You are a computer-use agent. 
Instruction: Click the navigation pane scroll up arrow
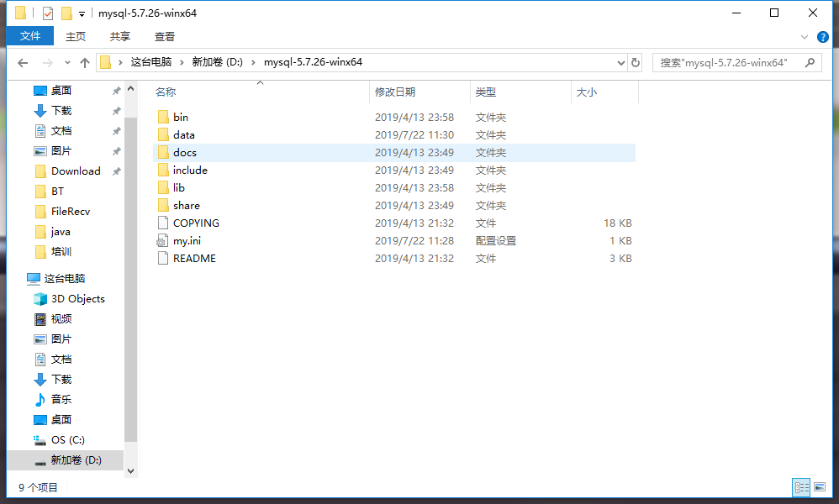(x=130, y=88)
